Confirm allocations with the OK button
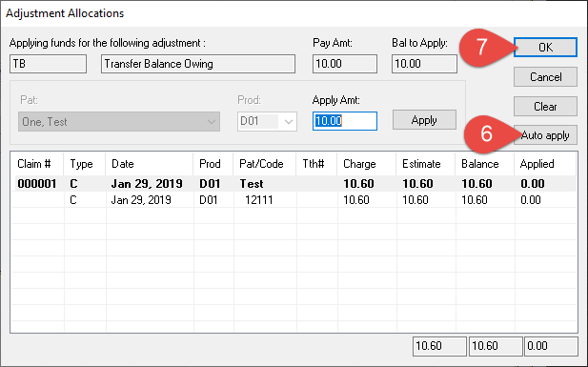 click(545, 48)
